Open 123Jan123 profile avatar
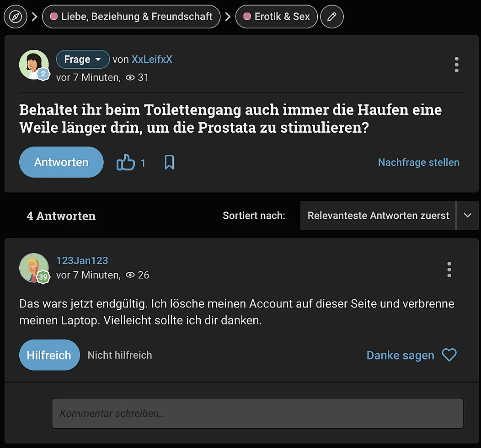This screenshot has height=448, width=481. click(x=34, y=268)
